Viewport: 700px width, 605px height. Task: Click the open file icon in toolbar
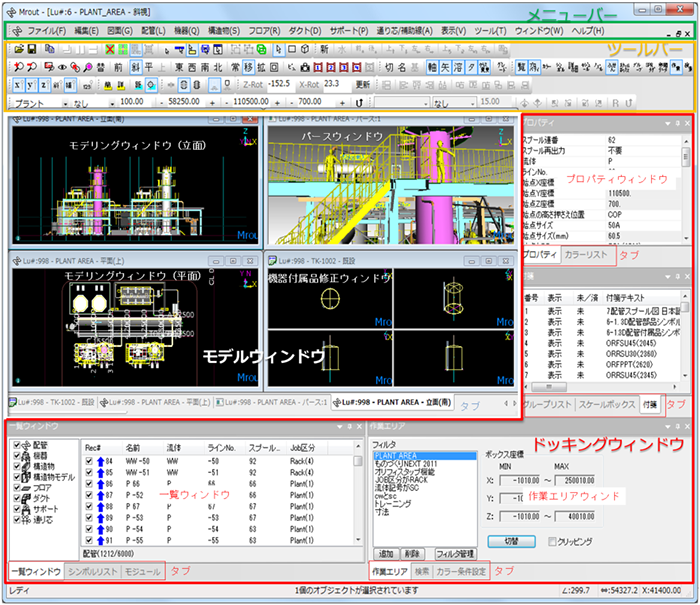pyautogui.click(x=18, y=49)
